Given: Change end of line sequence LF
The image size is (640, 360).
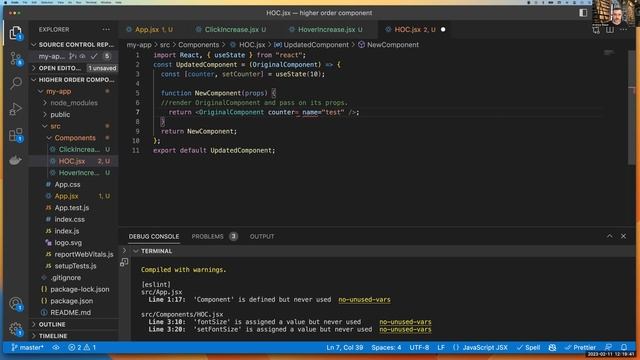Looking at the screenshot, I should pyautogui.click(x=441, y=347).
